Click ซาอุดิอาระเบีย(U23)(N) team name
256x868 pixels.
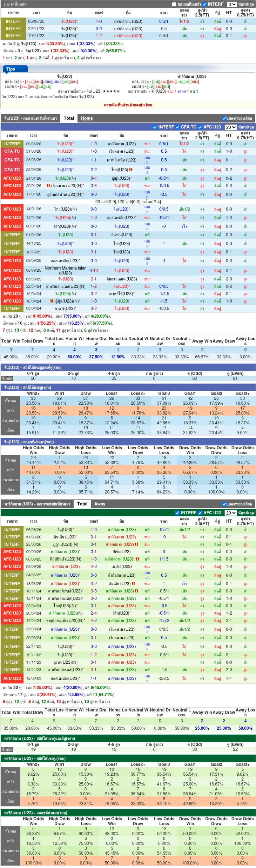pos(65,621)
